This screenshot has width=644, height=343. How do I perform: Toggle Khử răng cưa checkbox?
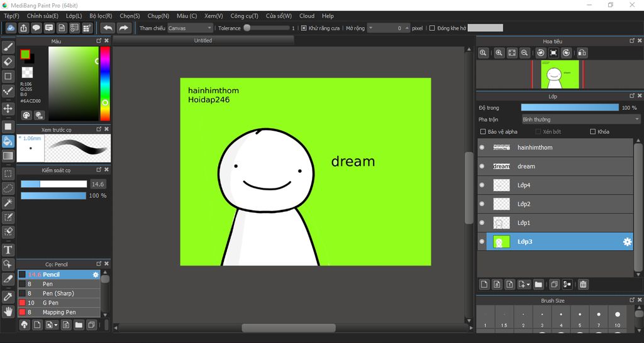304,28
